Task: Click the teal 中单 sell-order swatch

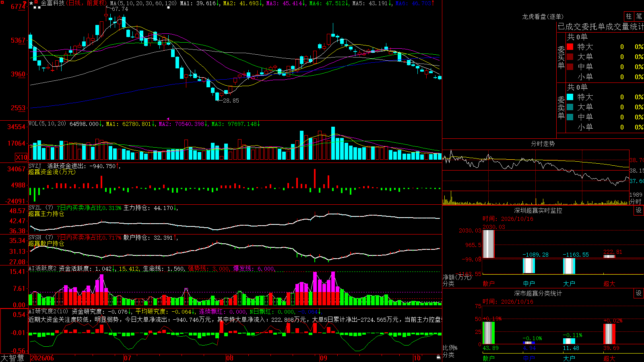Action: [x=570, y=117]
